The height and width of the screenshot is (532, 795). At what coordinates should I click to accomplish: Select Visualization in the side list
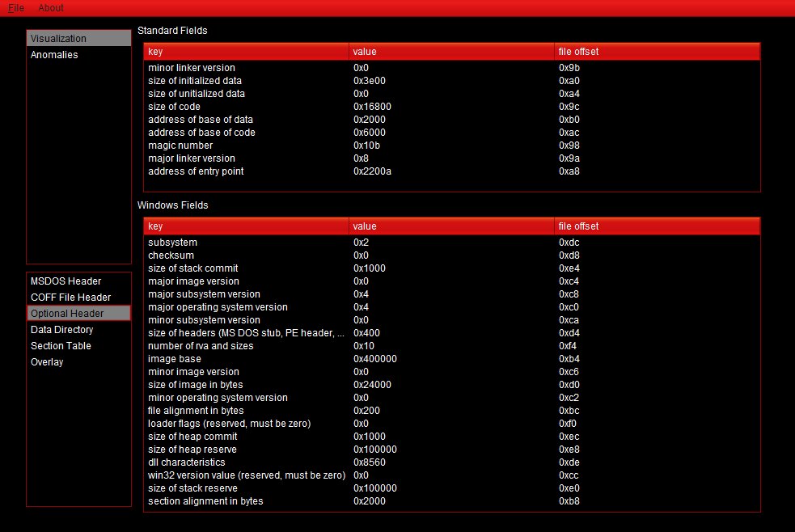(x=78, y=39)
